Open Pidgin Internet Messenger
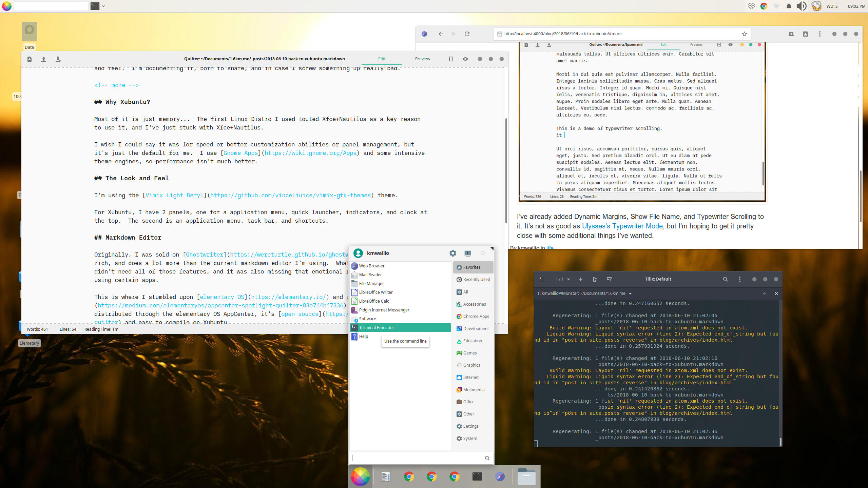This screenshot has width=868, height=488. [x=400, y=310]
